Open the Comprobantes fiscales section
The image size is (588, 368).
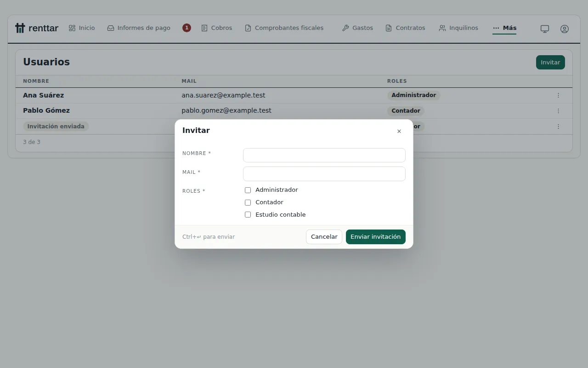coord(284,28)
